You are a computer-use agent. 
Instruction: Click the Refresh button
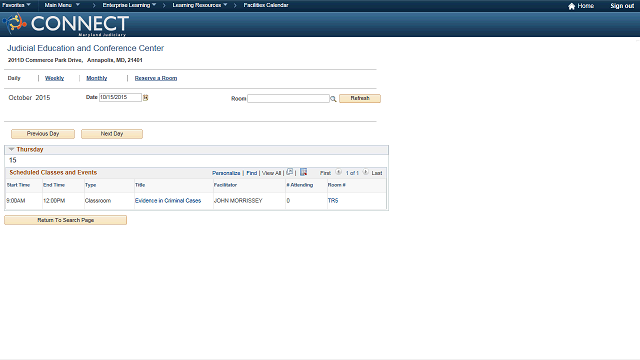pos(360,98)
